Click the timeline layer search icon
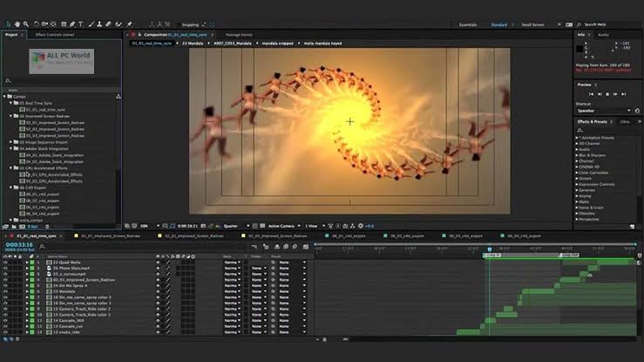This screenshot has width=644, height=362. tap(42, 247)
